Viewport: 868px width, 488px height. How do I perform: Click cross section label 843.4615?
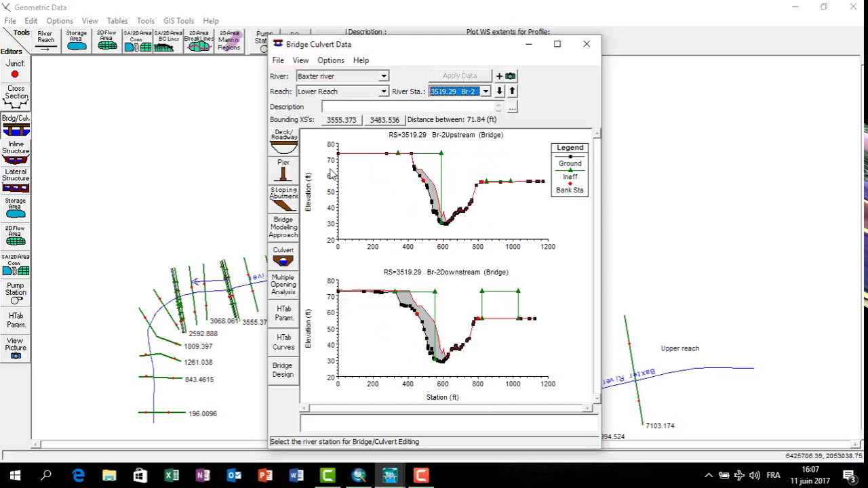tap(199, 380)
